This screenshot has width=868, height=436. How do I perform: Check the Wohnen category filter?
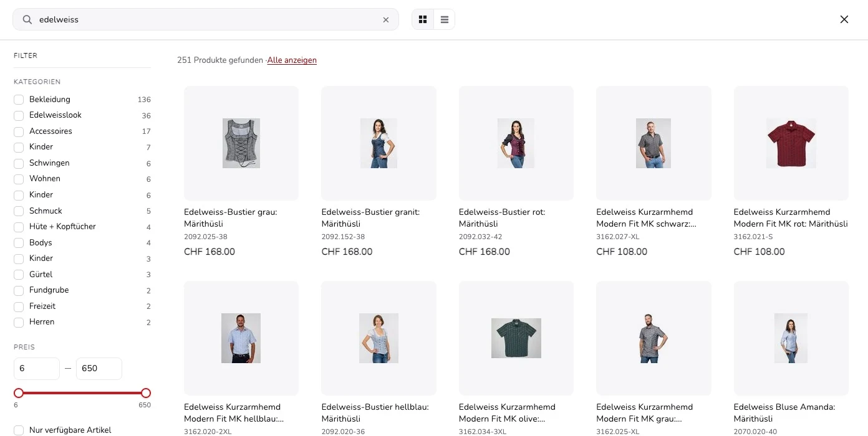[x=19, y=179]
